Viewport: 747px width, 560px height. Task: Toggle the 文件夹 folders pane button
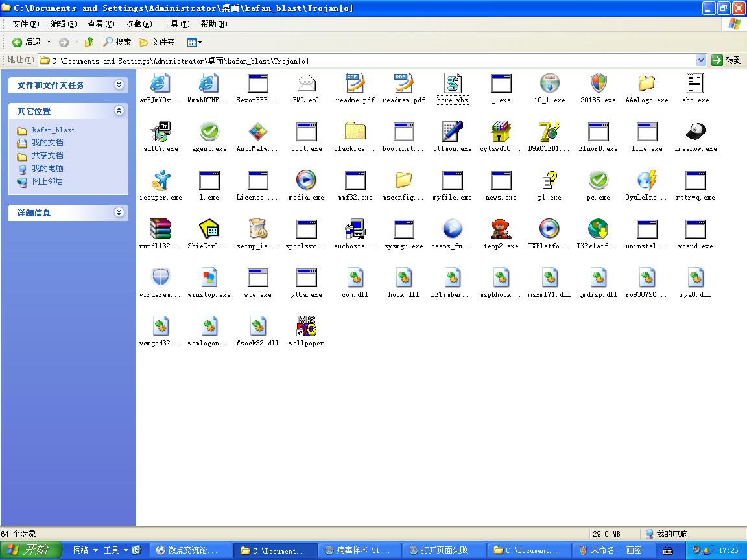[x=157, y=42]
